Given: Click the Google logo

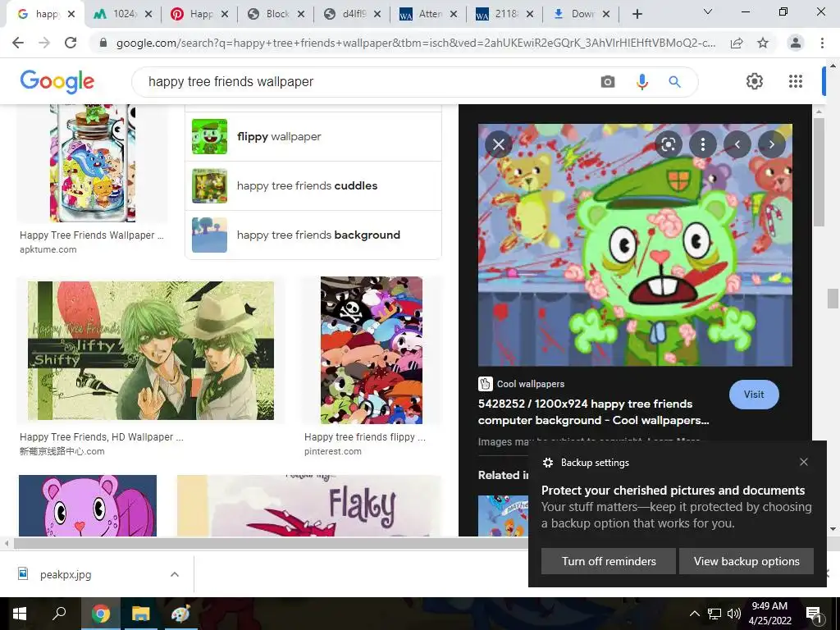Looking at the screenshot, I should [x=57, y=81].
